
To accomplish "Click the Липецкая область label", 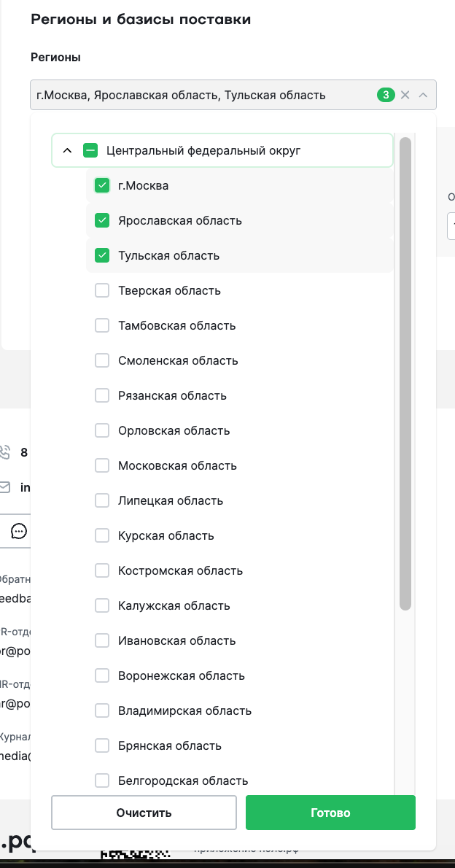I will (171, 500).
